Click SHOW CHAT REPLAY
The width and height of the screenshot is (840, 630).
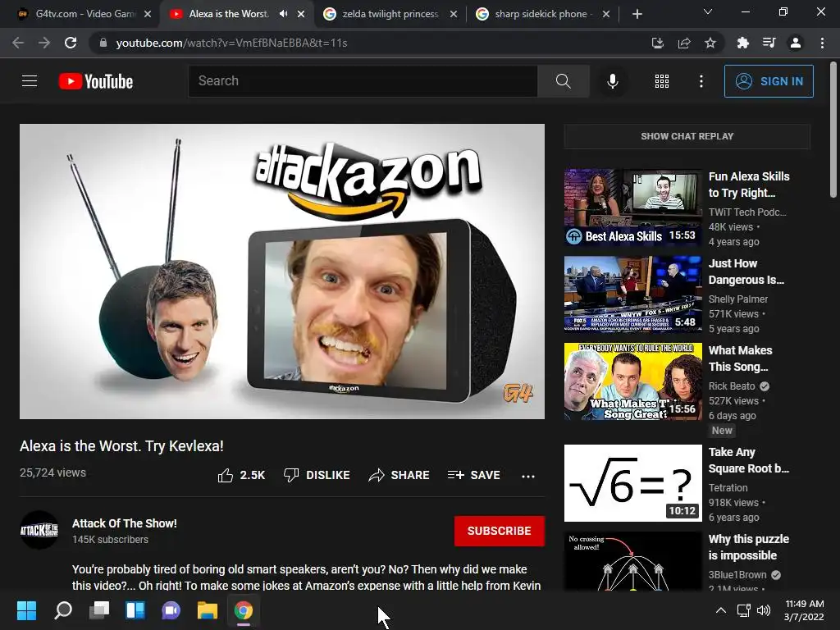point(687,136)
